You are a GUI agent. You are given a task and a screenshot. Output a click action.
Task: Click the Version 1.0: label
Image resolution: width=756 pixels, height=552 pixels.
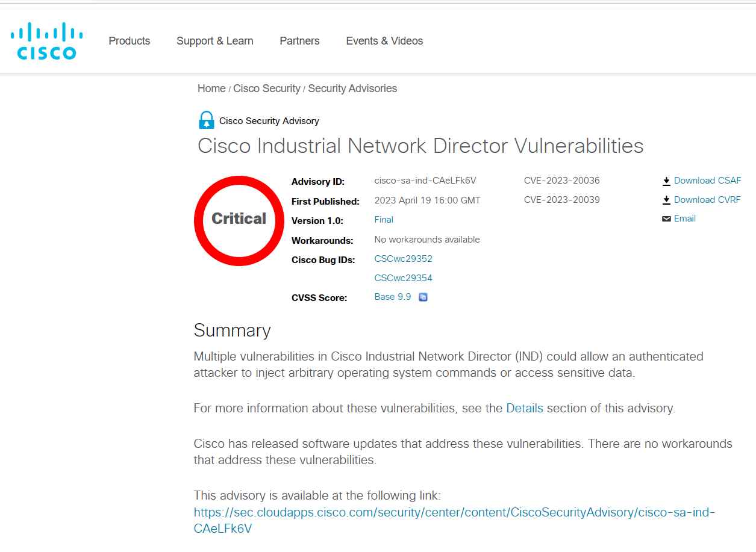pyautogui.click(x=317, y=221)
